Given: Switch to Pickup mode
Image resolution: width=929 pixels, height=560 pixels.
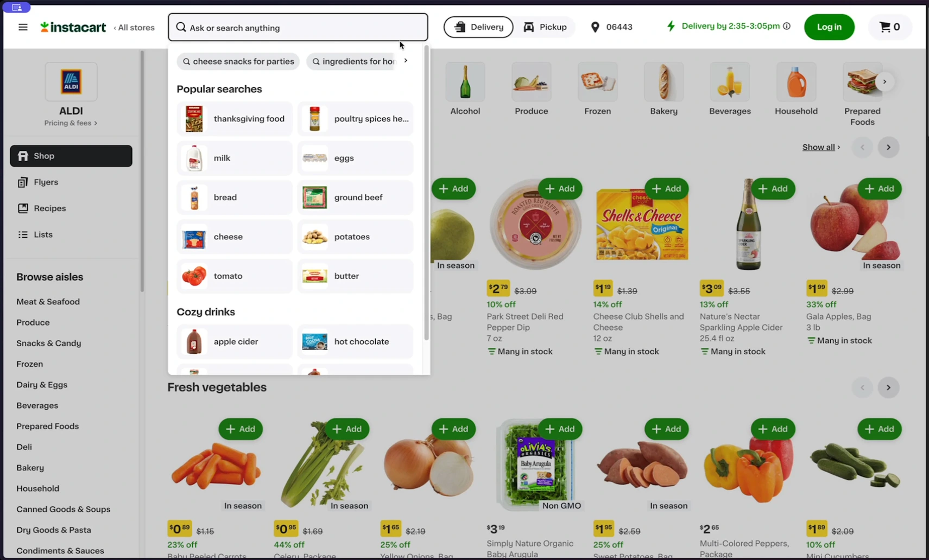Looking at the screenshot, I should click(545, 27).
